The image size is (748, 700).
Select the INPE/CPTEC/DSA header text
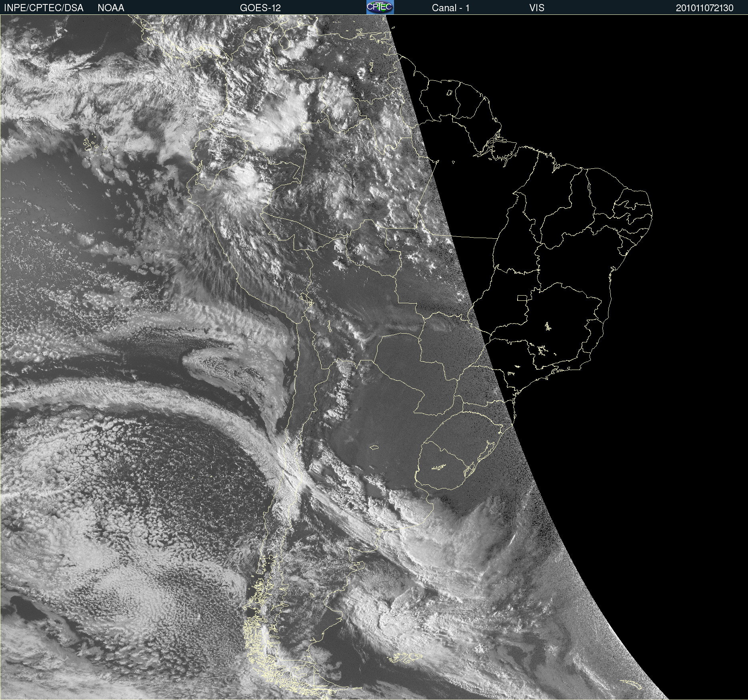click(44, 8)
